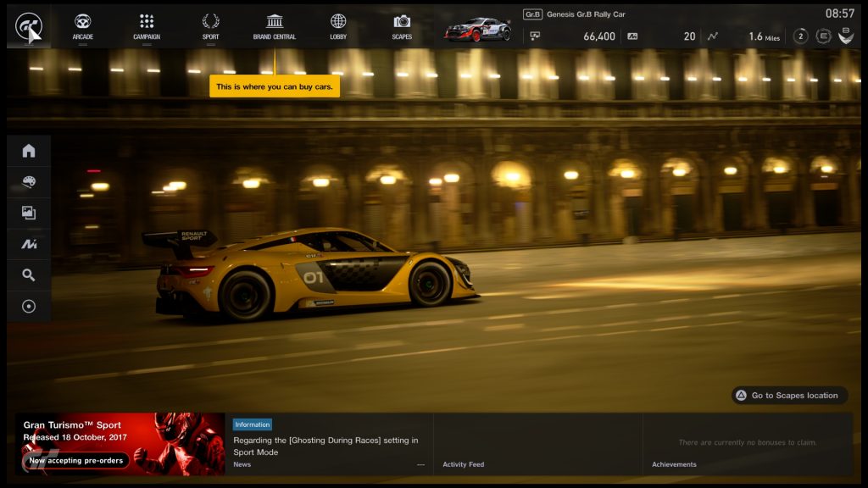Open the Gran Turismo Sport pre-order banner
868x488 pixels.
pyautogui.click(x=120, y=444)
